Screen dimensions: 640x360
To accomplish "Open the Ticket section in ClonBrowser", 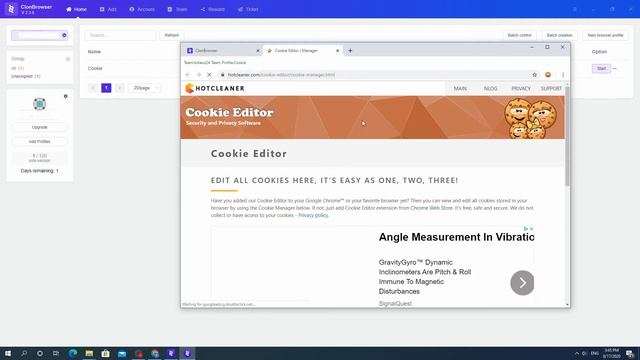I will click(248, 9).
